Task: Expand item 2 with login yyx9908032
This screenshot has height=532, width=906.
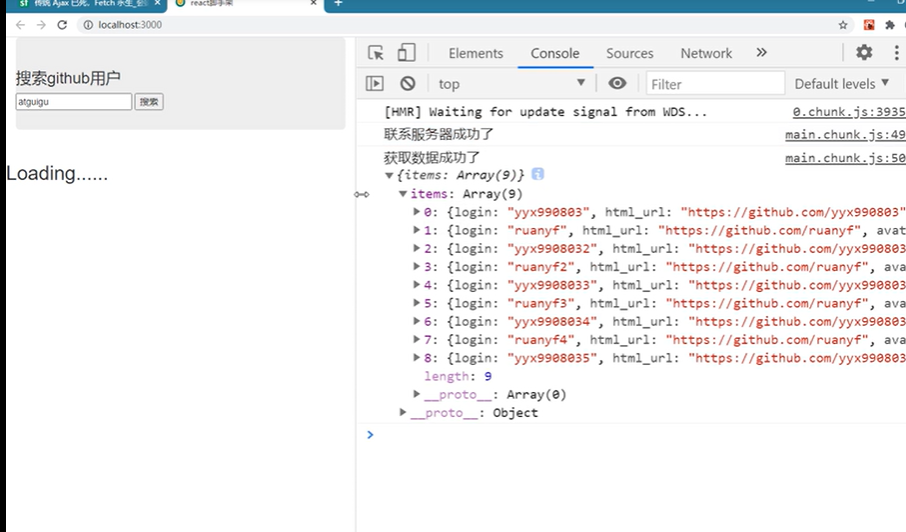Action: 416,248
